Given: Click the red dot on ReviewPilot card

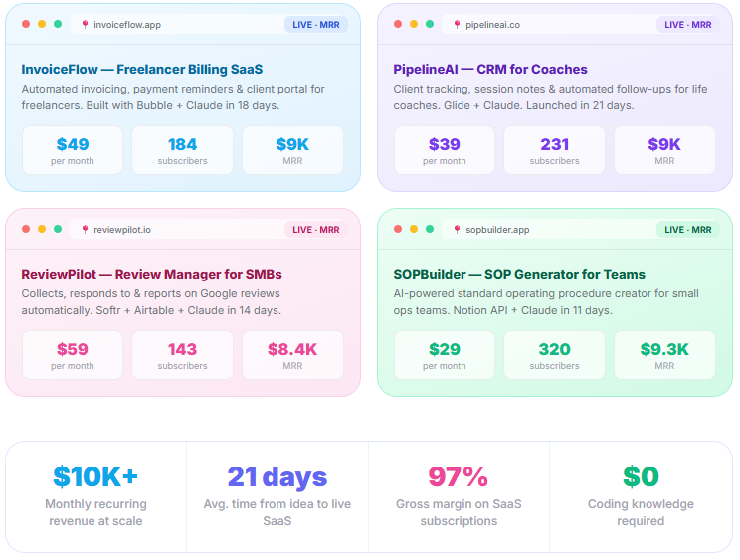Looking at the screenshot, I should (x=26, y=229).
